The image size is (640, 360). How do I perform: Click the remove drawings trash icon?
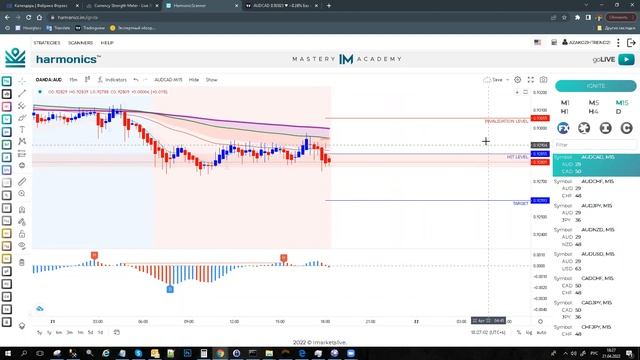coord(22,262)
